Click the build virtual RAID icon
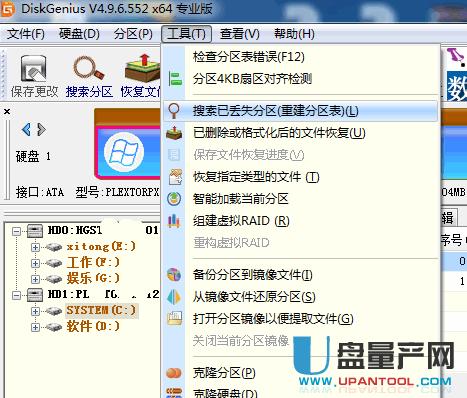Viewport: 467px width, 398px height. [x=174, y=221]
